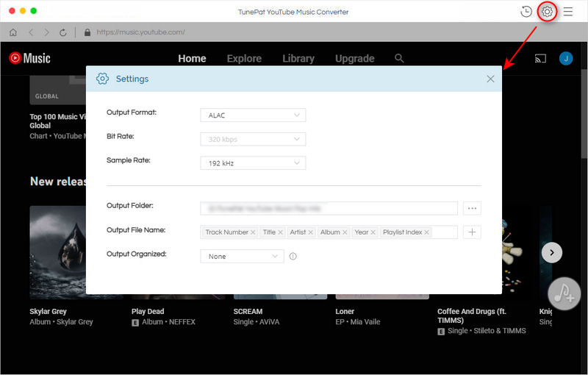The width and height of the screenshot is (588, 375).
Task: Remove the Playlist Index tag
Action: click(x=426, y=232)
